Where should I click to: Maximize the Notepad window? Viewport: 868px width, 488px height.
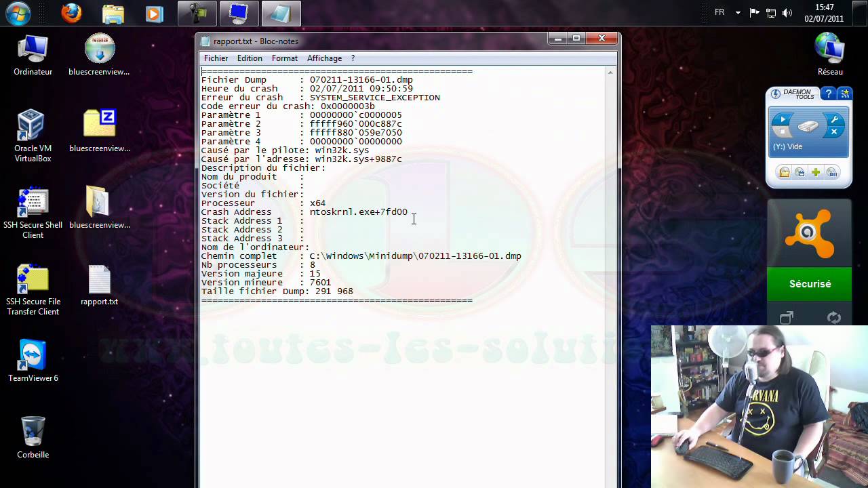576,39
